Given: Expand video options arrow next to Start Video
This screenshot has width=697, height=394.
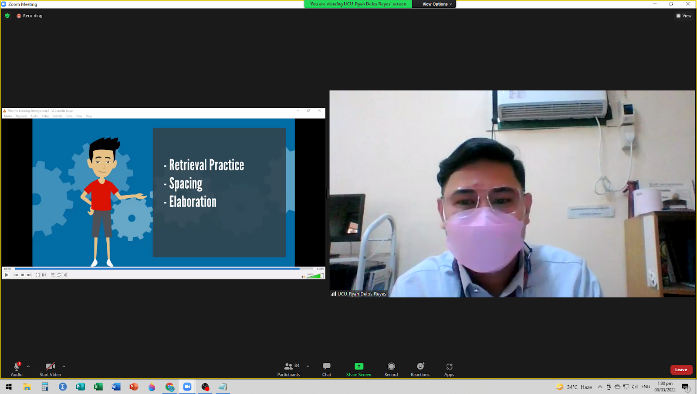Looking at the screenshot, I should pyautogui.click(x=64, y=366).
